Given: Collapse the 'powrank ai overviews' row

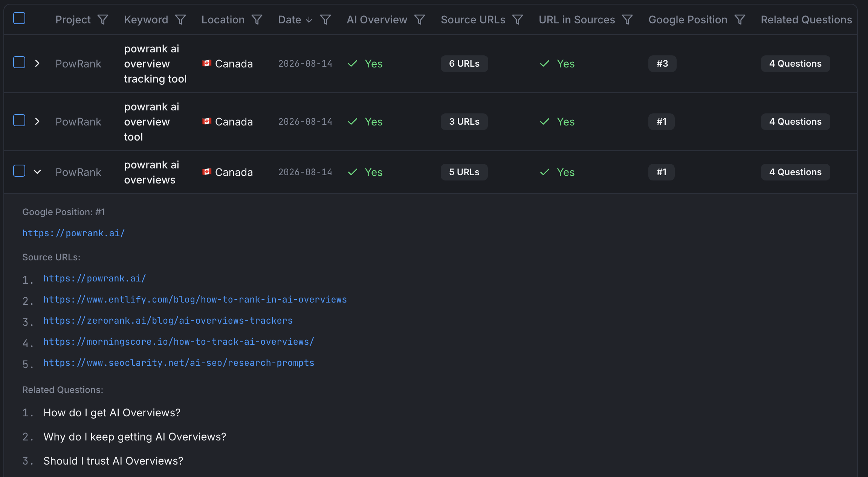Looking at the screenshot, I should click(37, 172).
